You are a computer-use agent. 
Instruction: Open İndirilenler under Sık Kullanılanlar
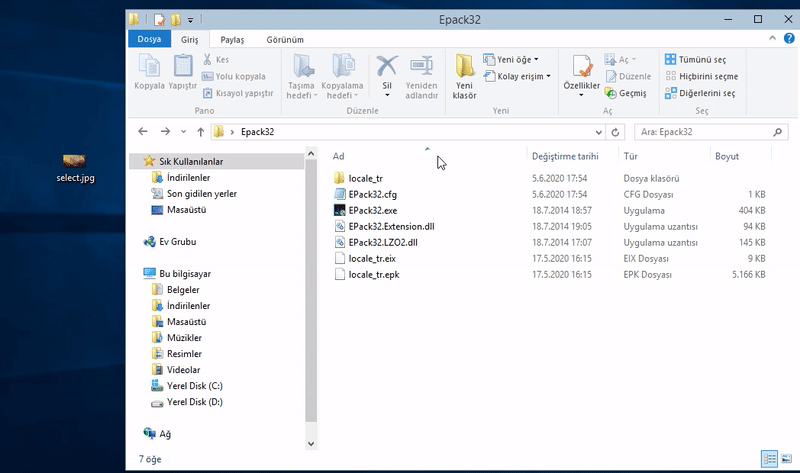pos(188,178)
